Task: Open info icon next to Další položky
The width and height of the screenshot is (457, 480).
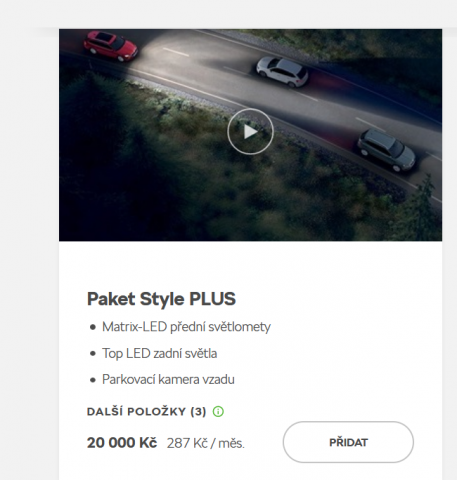Action: pyautogui.click(x=218, y=411)
